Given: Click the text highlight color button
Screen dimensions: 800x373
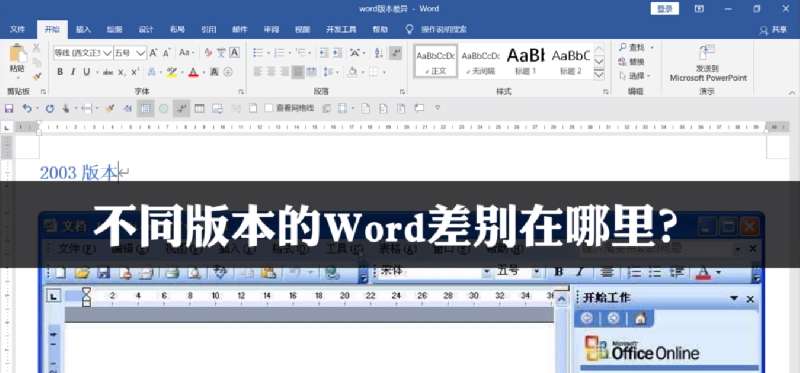Looking at the screenshot, I should click(x=171, y=72).
